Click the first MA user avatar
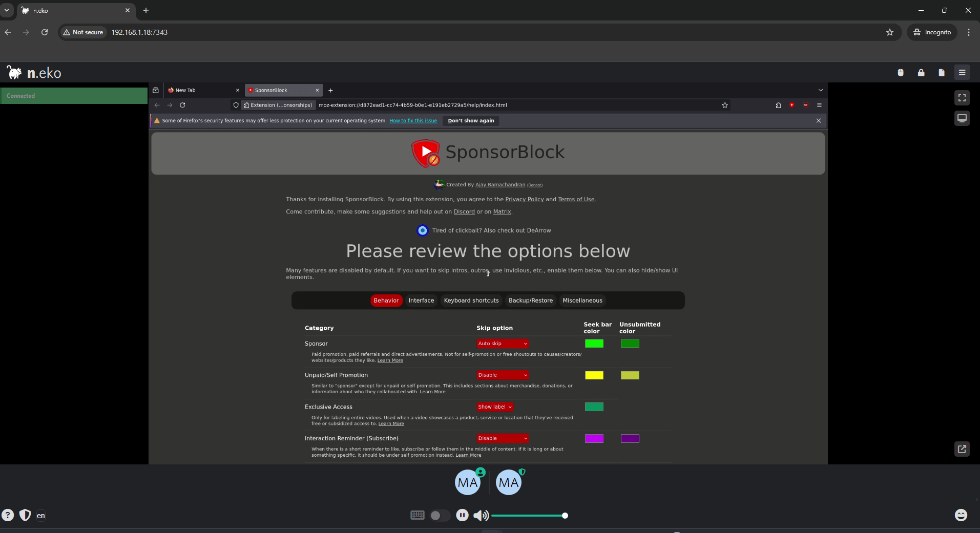This screenshot has height=533, width=980. 468,482
